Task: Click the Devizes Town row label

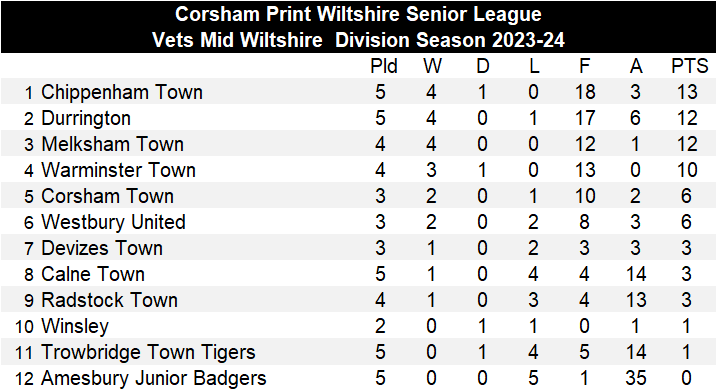Action: click(102, 248)
